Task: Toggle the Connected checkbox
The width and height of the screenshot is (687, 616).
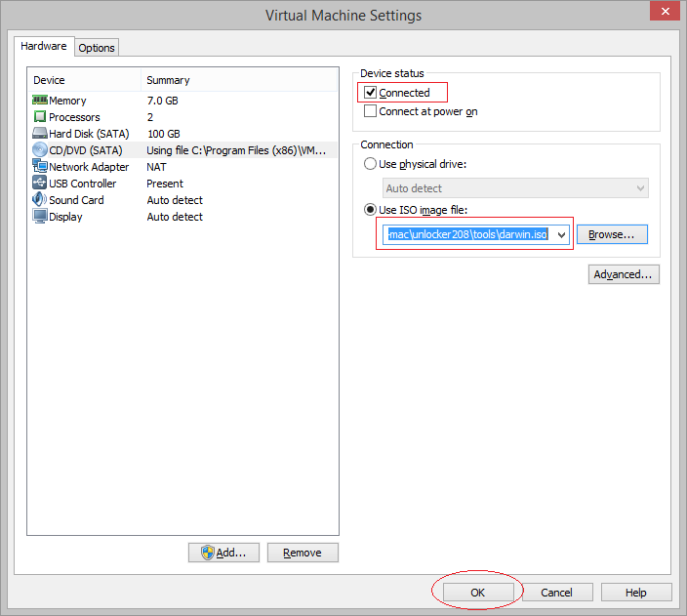Action: (x=370, y=93)
